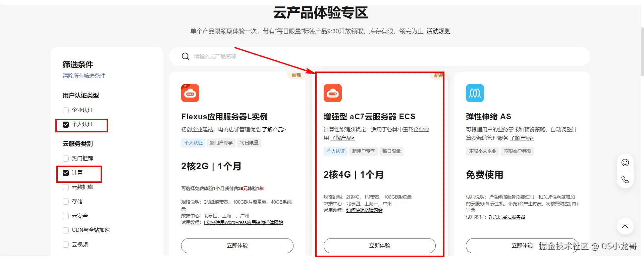
Task: Click the Flexus application server product icon
Action: [x=190, y=93]
